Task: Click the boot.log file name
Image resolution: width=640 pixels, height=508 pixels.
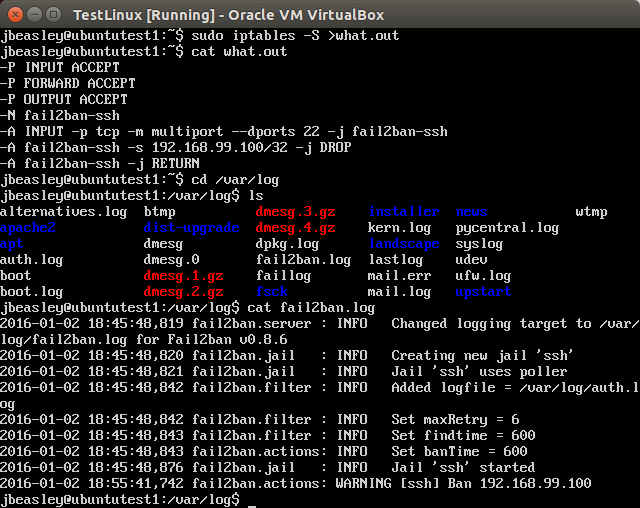Action: click(32, 291)
